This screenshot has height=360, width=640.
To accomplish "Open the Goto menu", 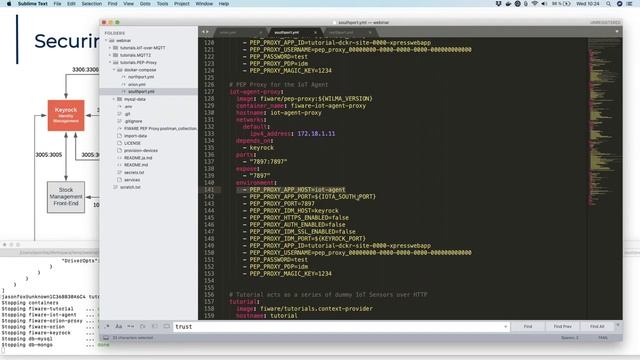I will [x=145, y=4].
